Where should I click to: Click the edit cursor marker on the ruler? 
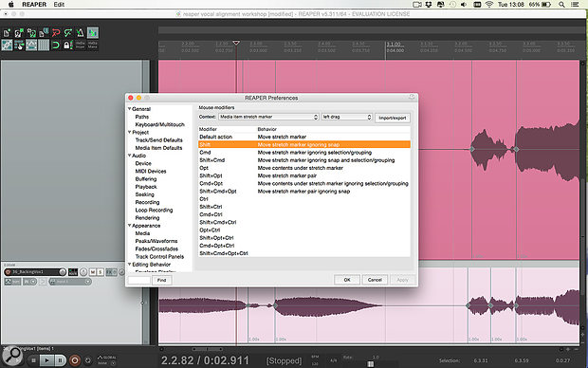[236, 43]
